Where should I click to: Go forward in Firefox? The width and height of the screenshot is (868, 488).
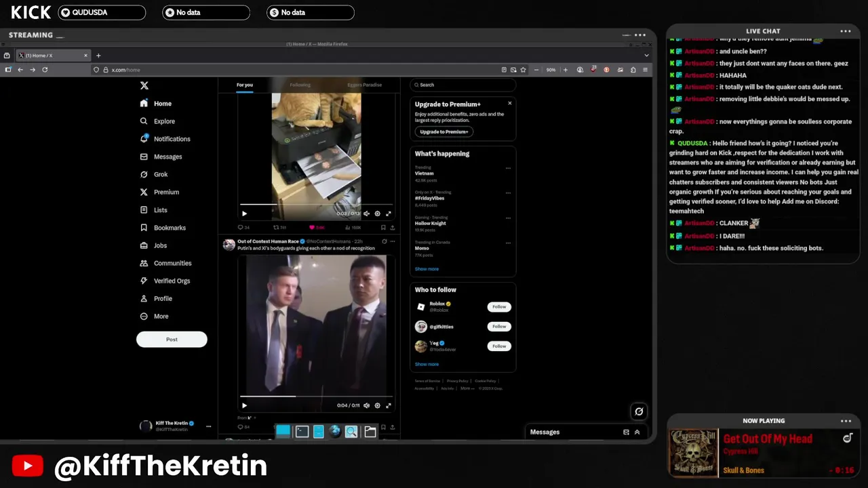33,70
